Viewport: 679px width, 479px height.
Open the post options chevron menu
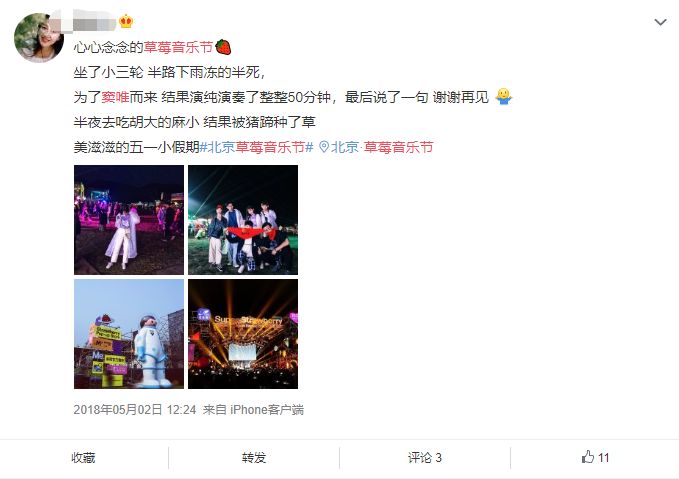(x=660, y=22)
